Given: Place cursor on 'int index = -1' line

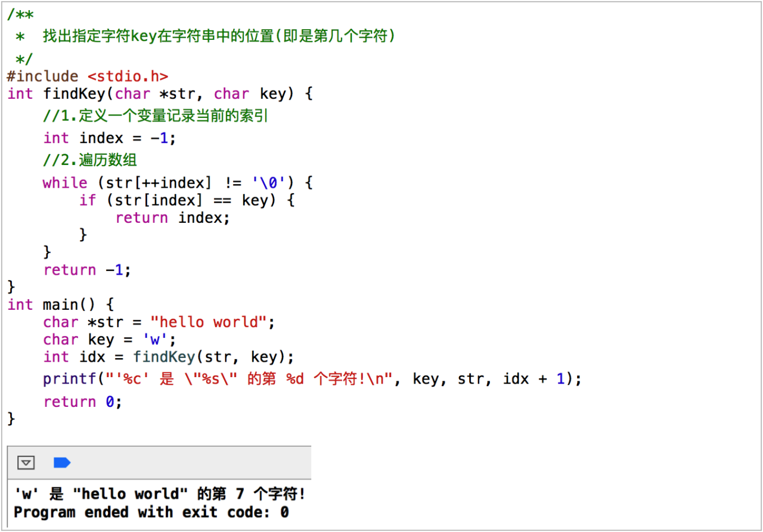Looking at the screenshot, I should point(110,138).
